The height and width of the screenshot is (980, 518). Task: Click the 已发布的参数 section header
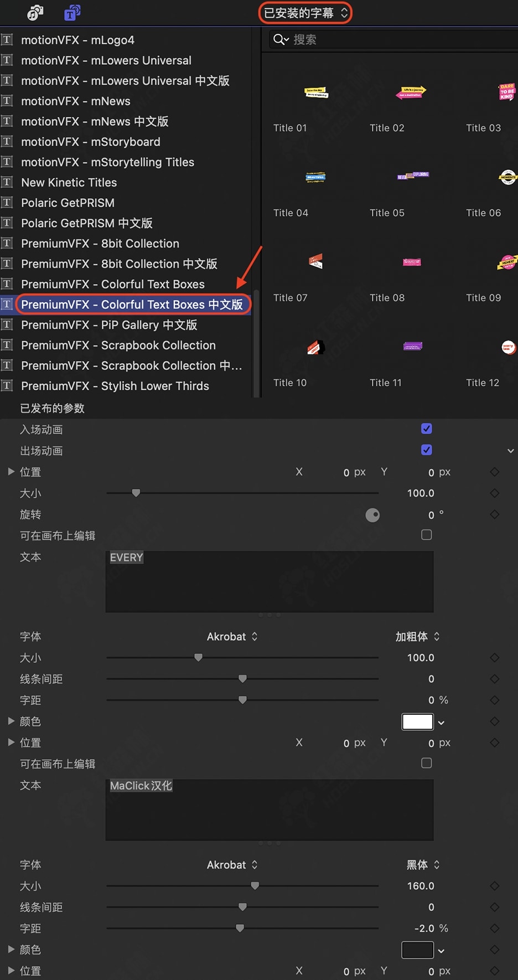[x=53, y=409]
